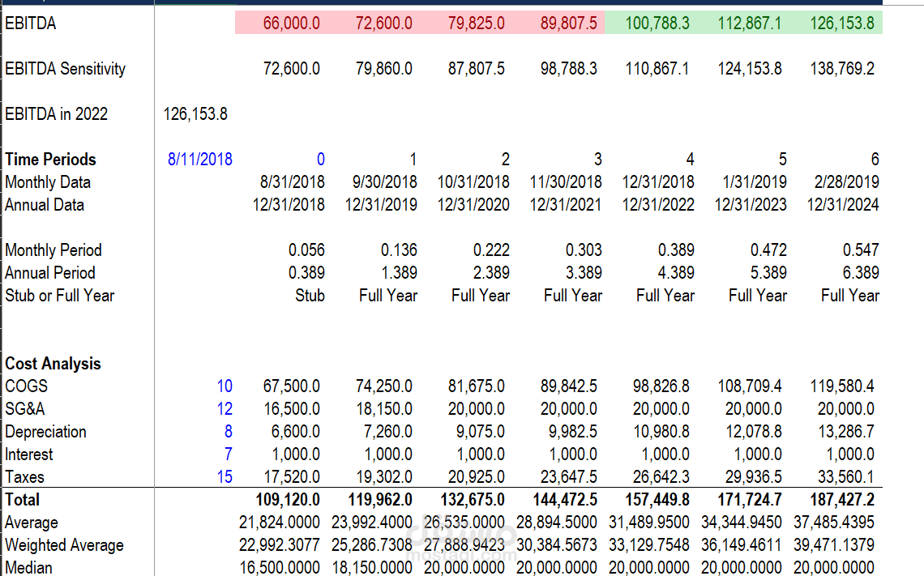The width and height of the screenshot is (924, 576).
Task: Click the SG&A row label
Action: point(25,409)
